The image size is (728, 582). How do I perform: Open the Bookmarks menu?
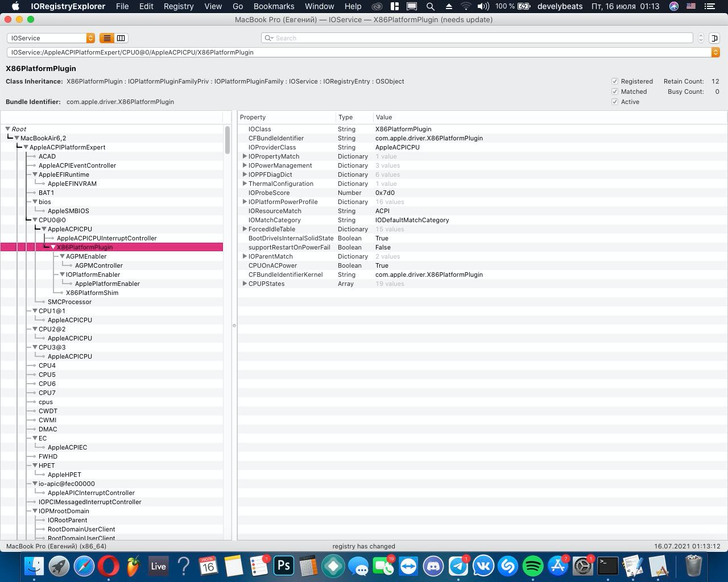point(274,6)
